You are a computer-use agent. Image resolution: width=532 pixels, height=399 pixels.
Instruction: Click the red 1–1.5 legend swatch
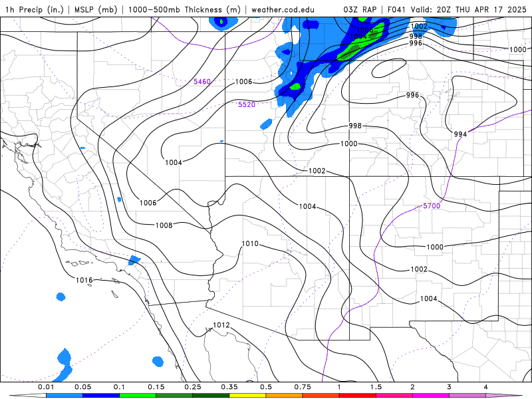pyautogui.click(x=358, y=396)
